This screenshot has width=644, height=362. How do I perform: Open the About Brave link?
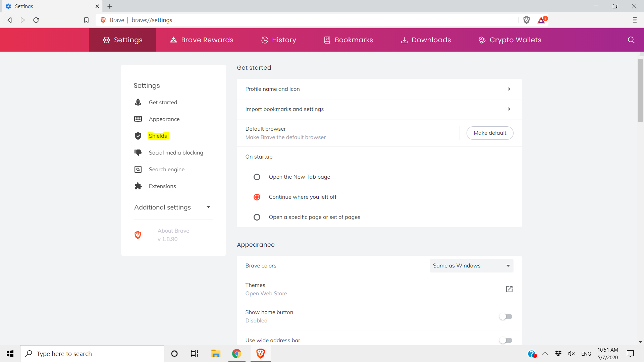[x=173, y=231]
